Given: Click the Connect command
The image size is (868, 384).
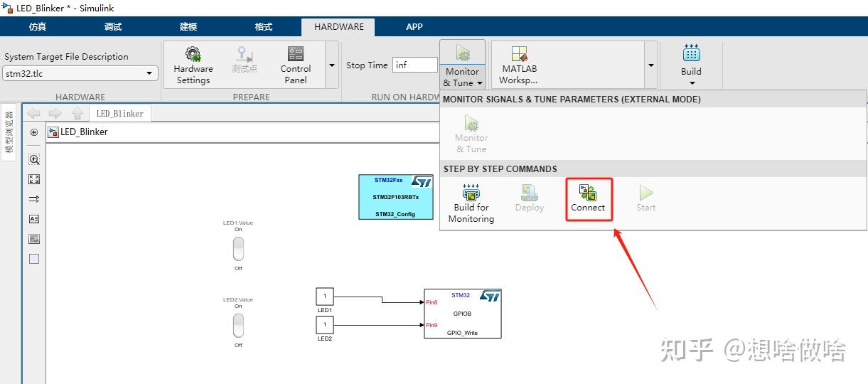Looking at the screenshot, I should (588, 198).
